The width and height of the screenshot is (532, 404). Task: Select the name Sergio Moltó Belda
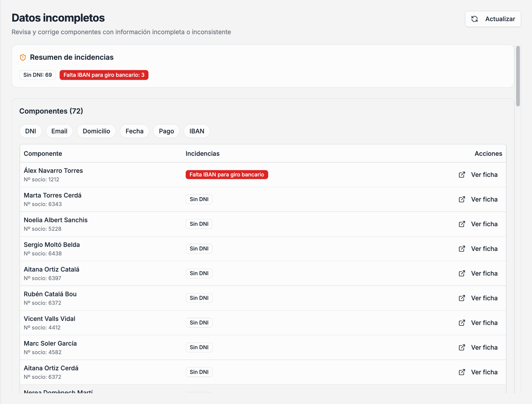click(52, 245)
